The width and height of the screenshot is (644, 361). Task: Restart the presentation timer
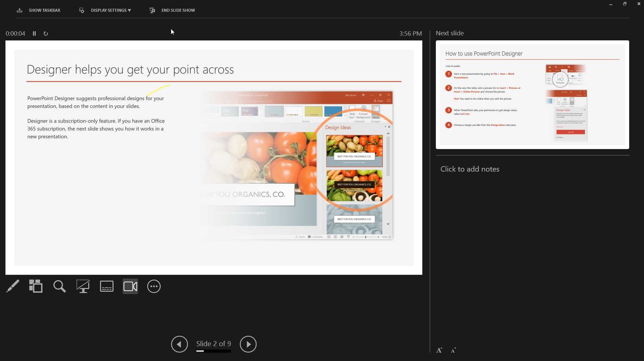(46, 33)
